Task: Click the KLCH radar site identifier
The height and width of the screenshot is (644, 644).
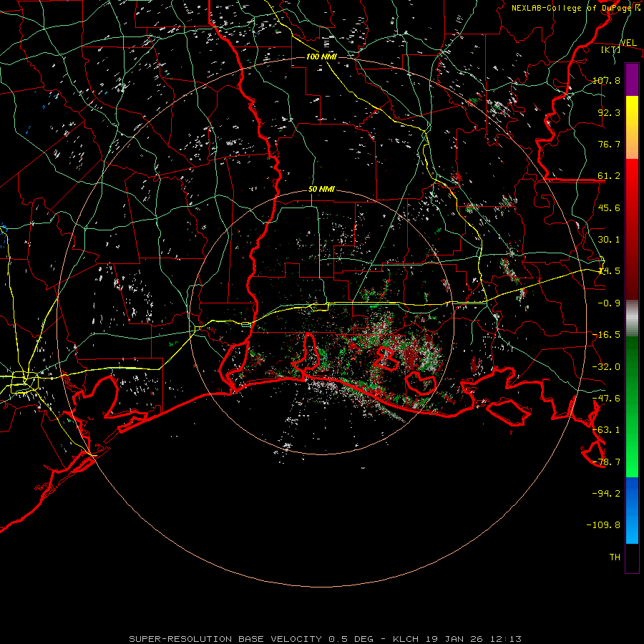Action: [x=406, y=639]
